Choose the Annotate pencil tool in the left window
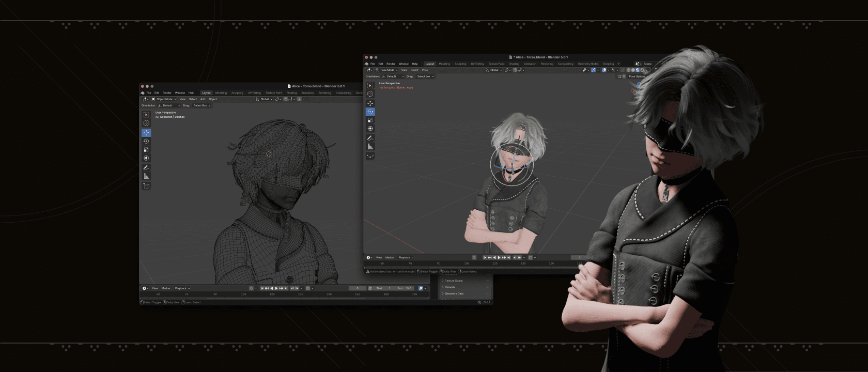868x372 pixels. click(146, 168)
